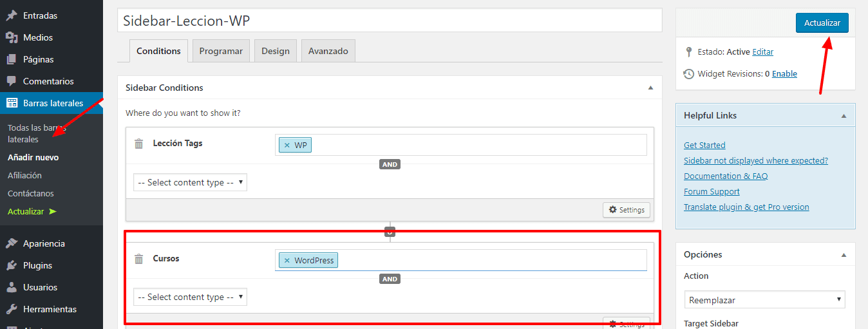Open the Forum Support link
Image resolution: width=868 pixels, height=329 pixels.
pyautogui.click(x=712, y=192)
